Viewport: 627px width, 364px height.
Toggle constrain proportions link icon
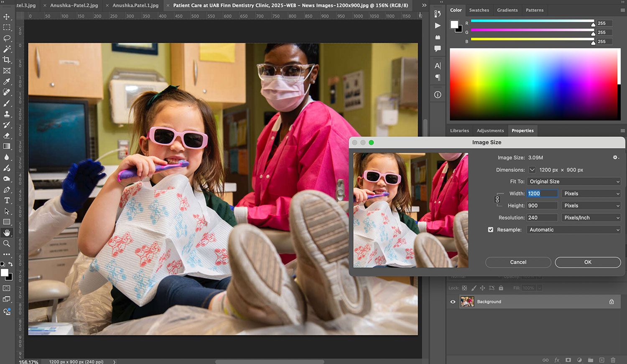coord(497,199)
